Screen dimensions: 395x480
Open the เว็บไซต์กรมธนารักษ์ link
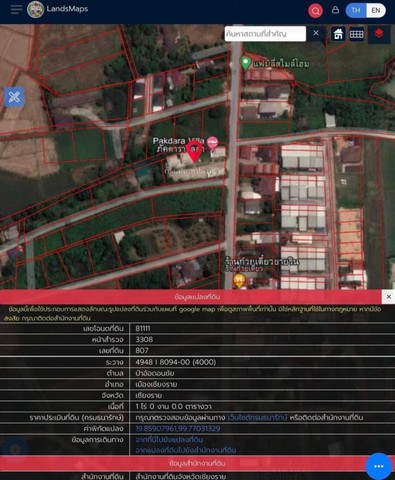coord(257,417)
